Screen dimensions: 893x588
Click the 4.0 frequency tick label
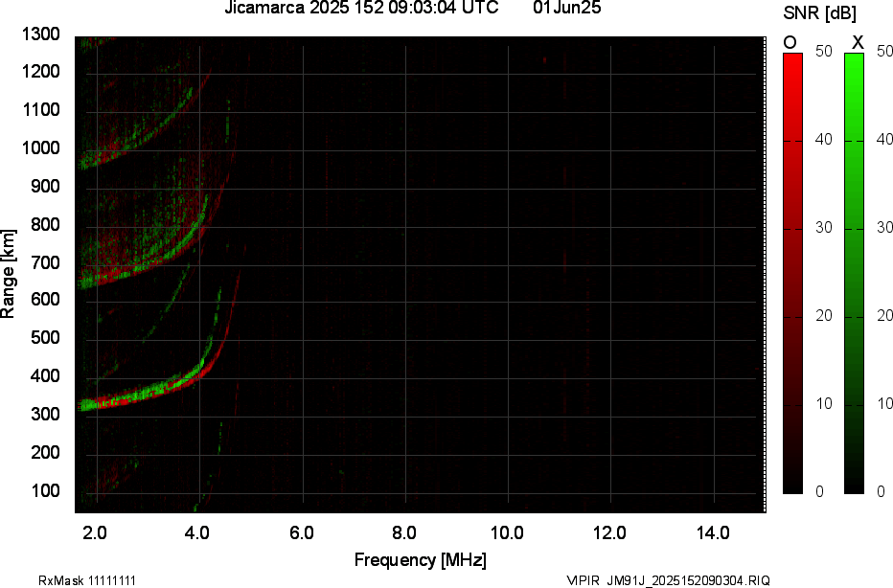tap(197, 533)
